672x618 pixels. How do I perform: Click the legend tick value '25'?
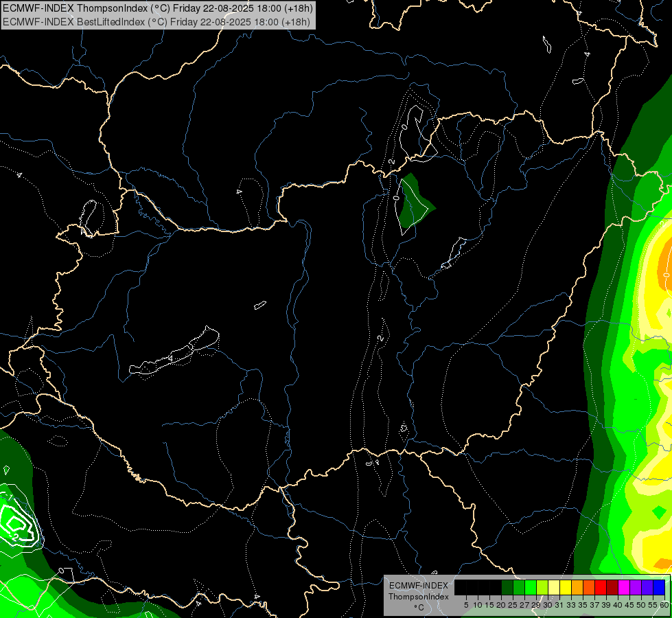tap(513, 605)
